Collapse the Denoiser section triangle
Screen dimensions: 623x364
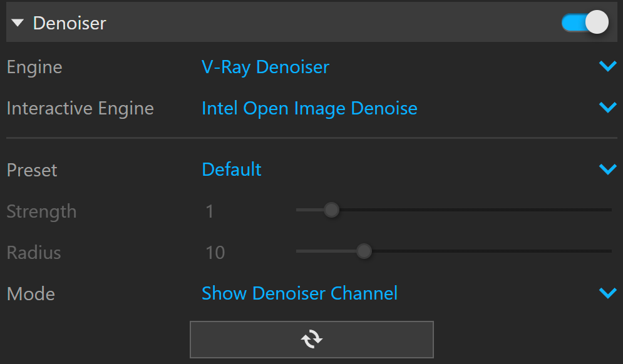pos(18,23)
